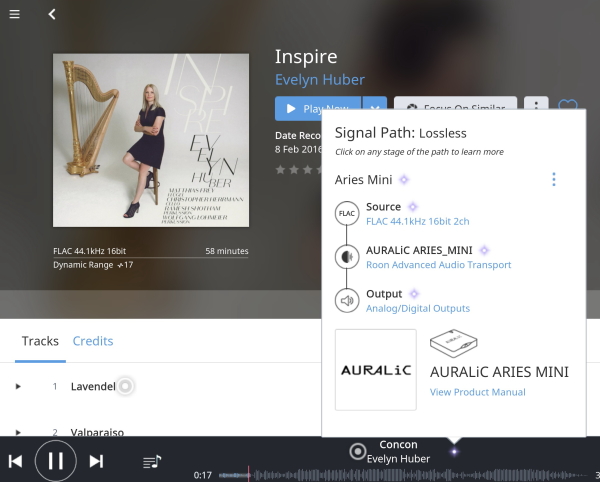The image size is (600, 482).
Task: Switch to the Credits tab
Action: [93, 341]
